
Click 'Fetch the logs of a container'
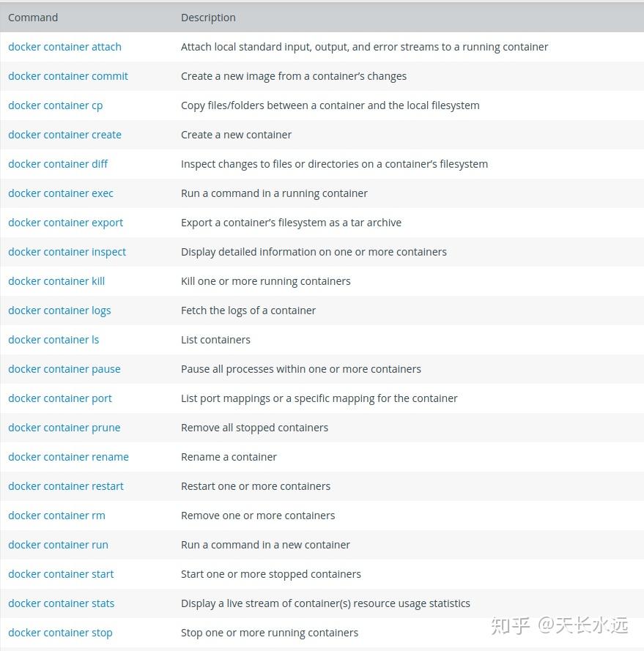[x=248, y=311]
